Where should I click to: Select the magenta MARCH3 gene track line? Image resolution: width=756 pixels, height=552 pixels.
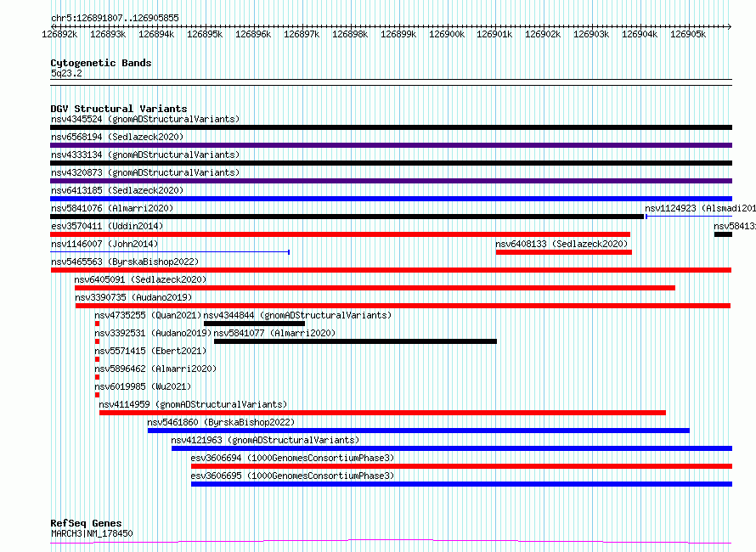[x=391, y=542]
